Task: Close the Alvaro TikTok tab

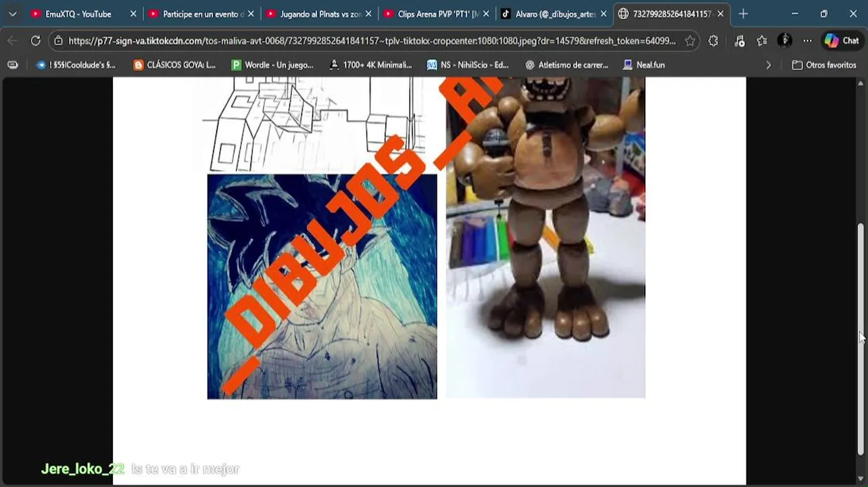Action: click(x=604, y=14)
